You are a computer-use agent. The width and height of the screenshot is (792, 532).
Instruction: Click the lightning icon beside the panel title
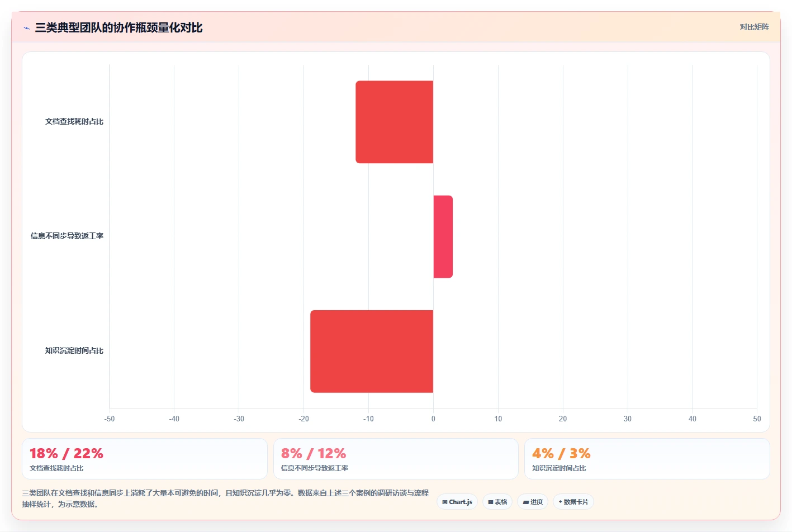[x=26, y=28]
